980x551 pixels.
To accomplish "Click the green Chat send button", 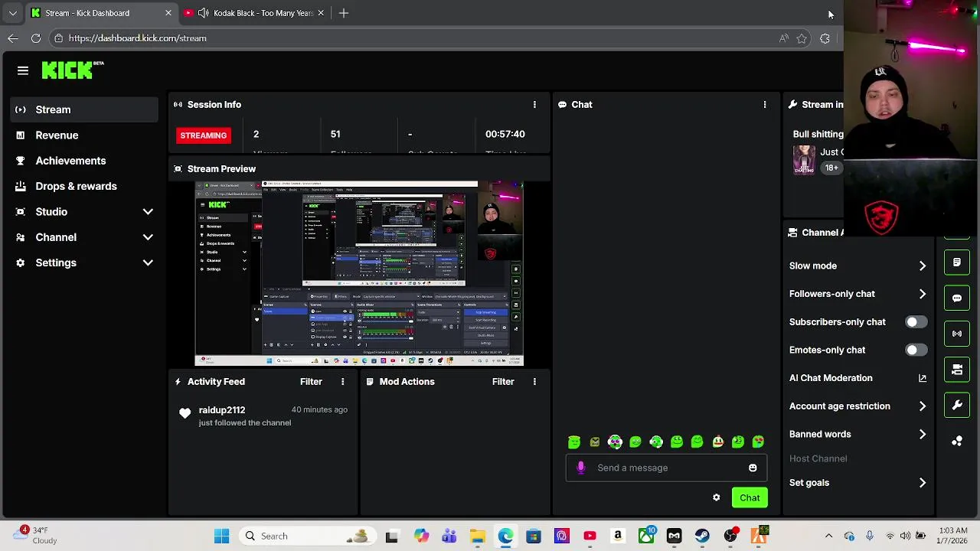I will pyautogui.click(x=750, y=498).
